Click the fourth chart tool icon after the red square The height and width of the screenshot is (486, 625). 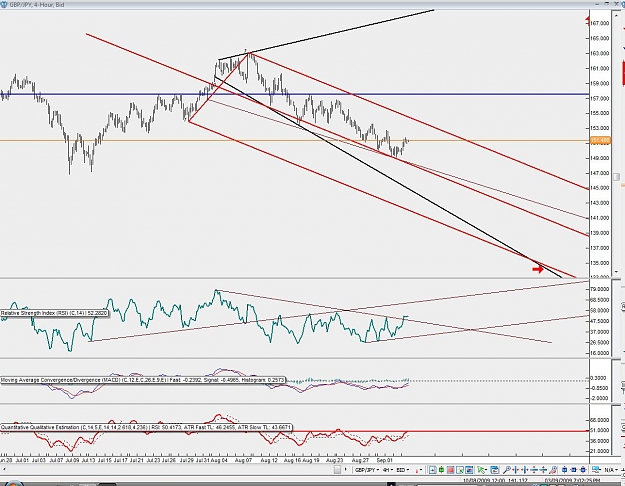(x=460, y=470)
